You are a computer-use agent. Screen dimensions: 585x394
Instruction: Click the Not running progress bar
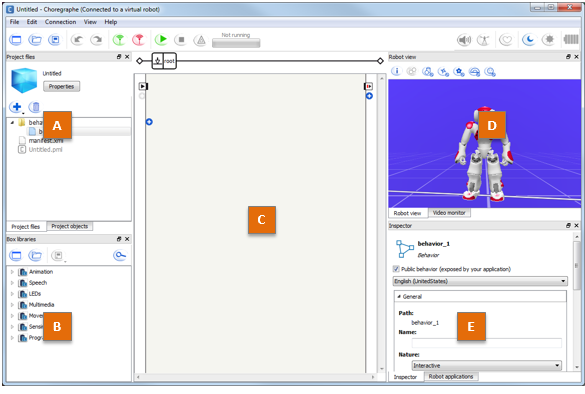point(236,43)
